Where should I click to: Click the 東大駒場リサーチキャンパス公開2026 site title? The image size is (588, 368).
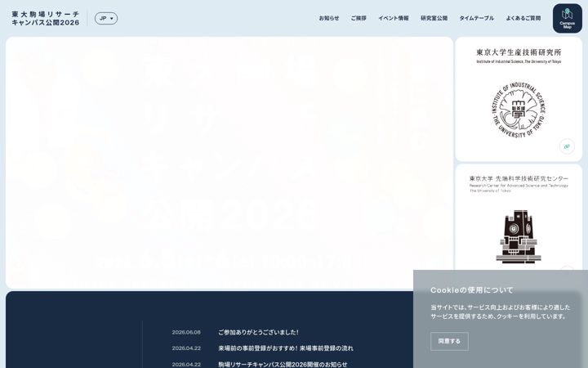tap(46, 18)
